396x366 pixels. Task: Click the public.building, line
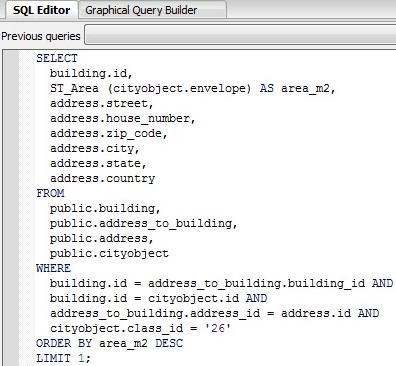click(105, 208)
